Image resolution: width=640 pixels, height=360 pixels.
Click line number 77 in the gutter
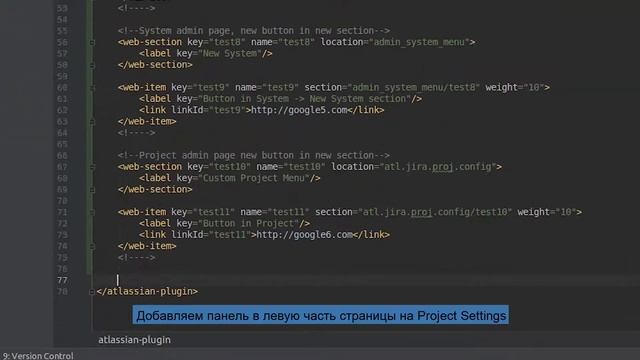pos(62,280)
